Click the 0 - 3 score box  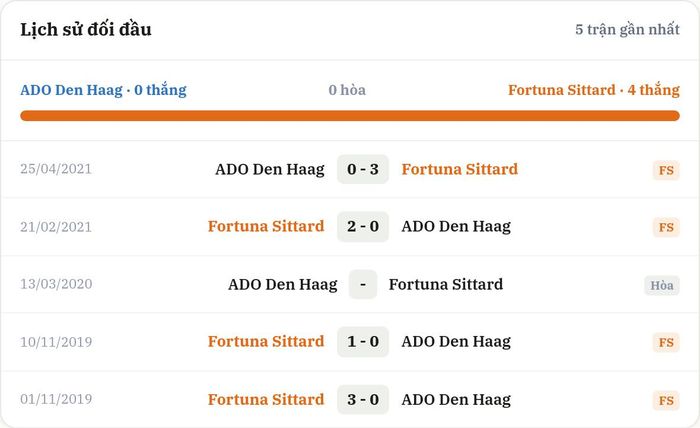[362, 169]
